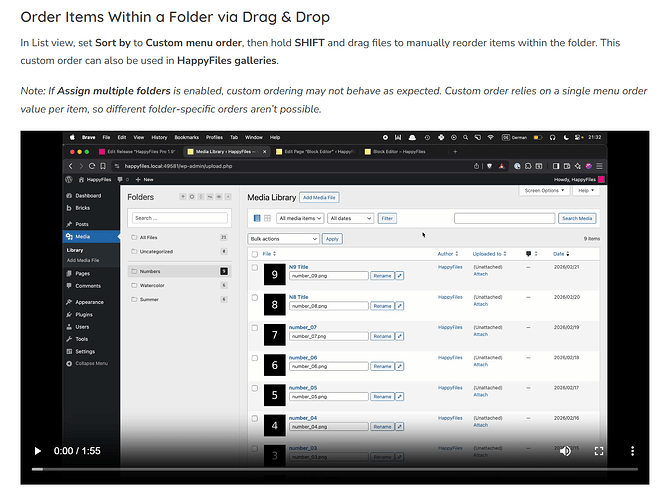Switch to the Edit Release HappyFiles Pro tab
Image resolution: width=669 pixels, height=500 pixels.
coord(137,151)
